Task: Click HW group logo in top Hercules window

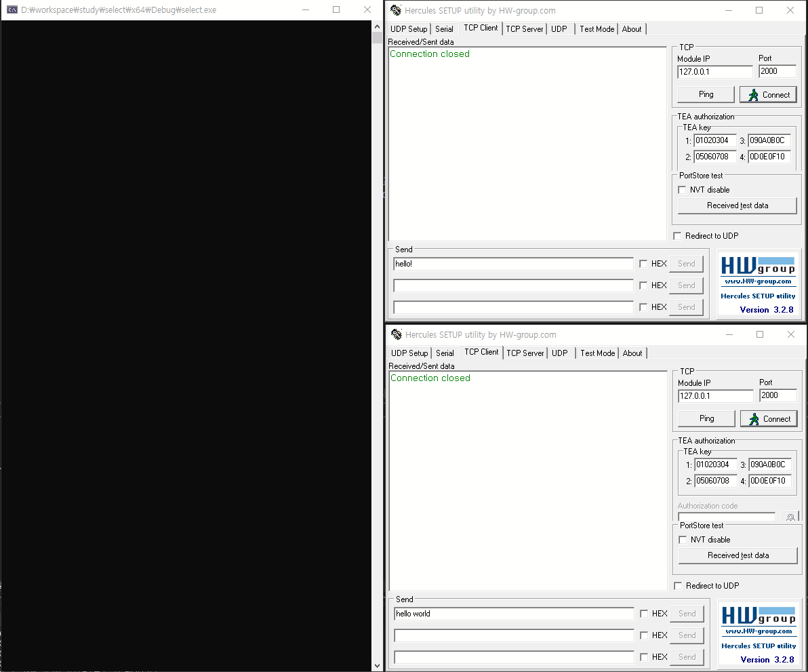Action: 758,265
